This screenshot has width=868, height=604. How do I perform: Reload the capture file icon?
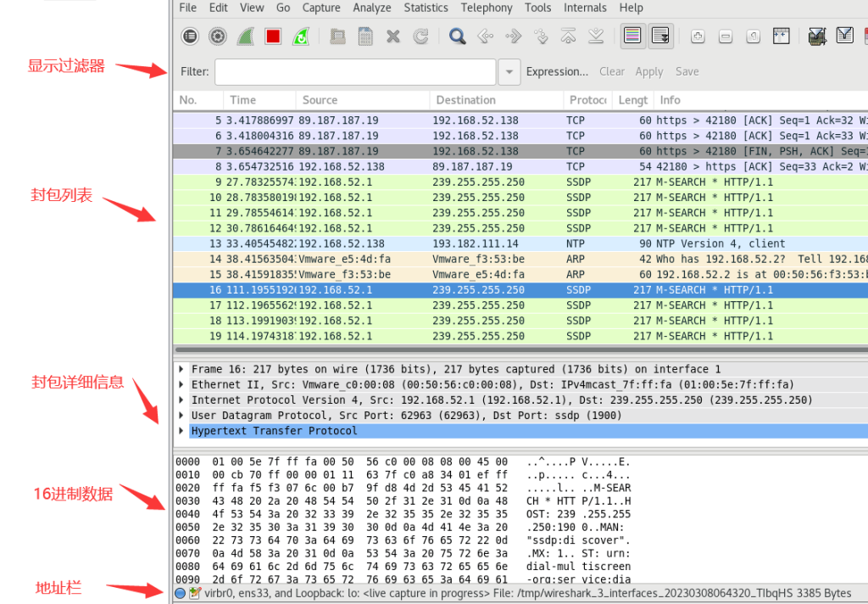pyautogui.click(x=420, y=36)
